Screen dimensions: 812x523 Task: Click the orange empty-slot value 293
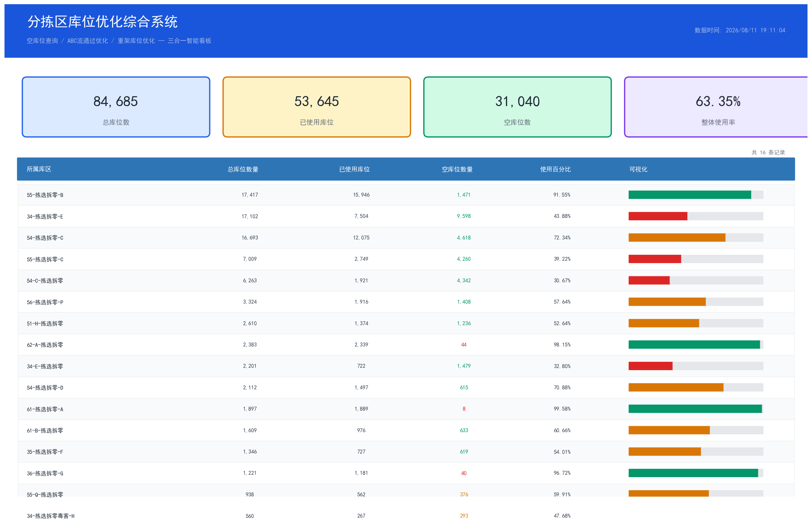pos(464,516)
